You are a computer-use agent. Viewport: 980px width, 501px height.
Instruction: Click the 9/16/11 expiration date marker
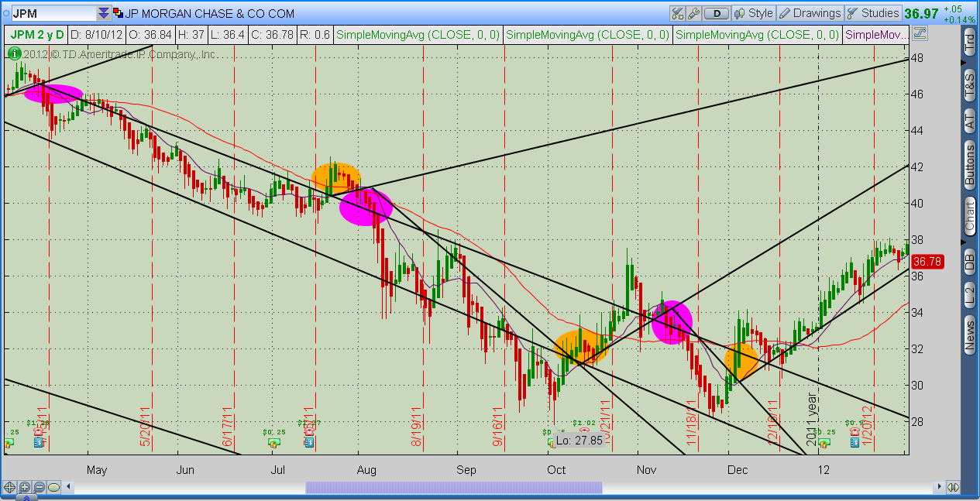[498, 427]
